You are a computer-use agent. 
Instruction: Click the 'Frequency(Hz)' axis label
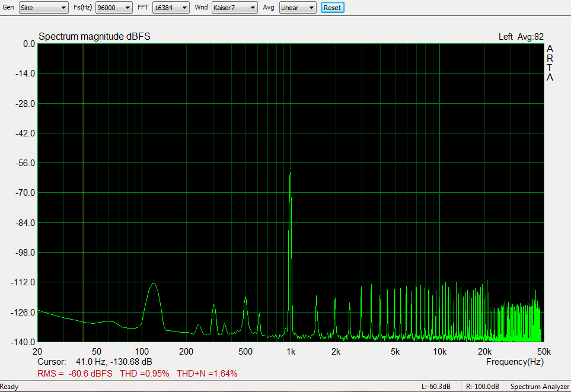515,362
